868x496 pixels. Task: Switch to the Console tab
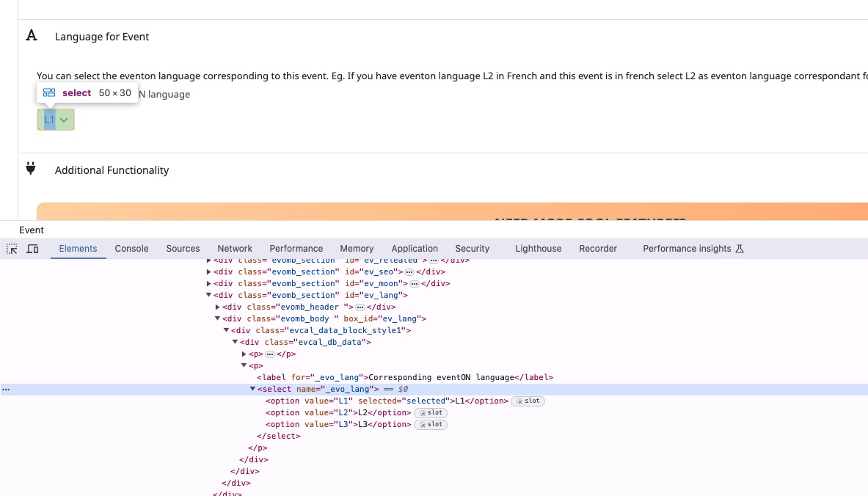[x=132, y=249]
